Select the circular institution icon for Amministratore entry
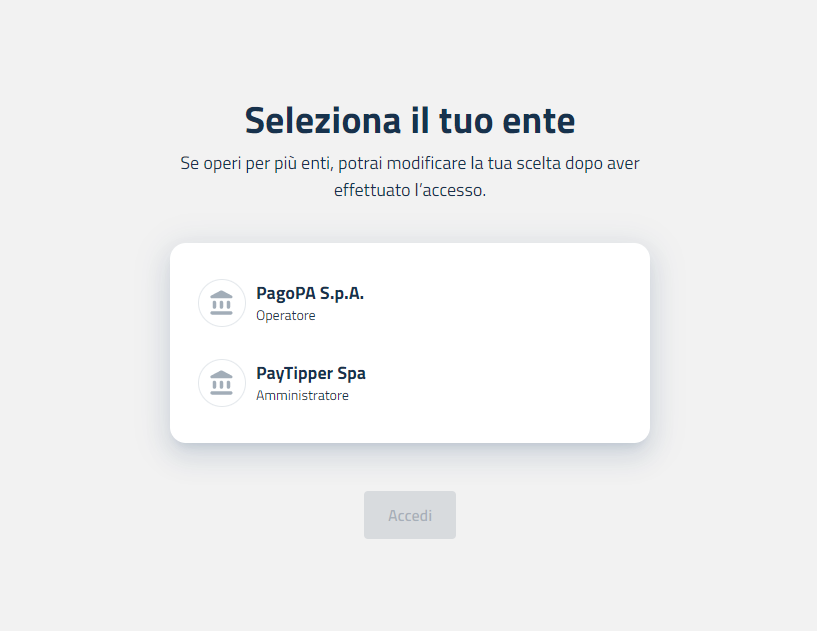Viewport: 817px width, 631px height. pyautogui.click(x=221, y=383)
